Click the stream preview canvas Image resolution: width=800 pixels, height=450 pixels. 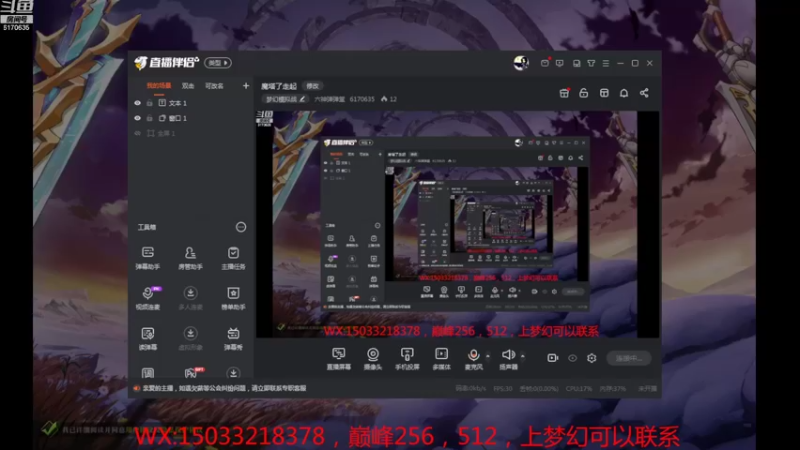click(458, 224)
